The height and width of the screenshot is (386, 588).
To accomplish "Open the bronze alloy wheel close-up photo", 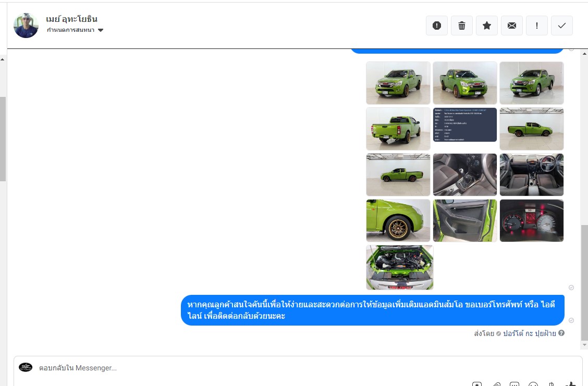I will 398,220.
